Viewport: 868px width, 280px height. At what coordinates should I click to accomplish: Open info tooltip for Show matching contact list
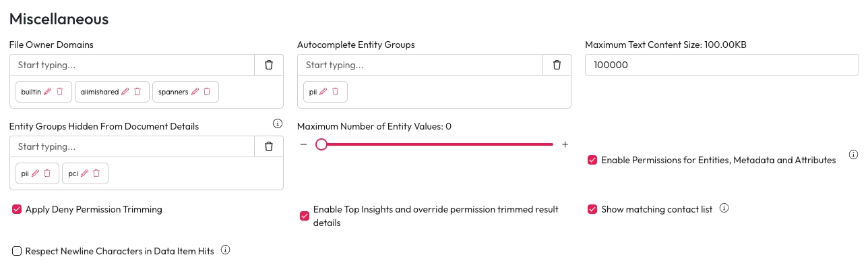click(724, 208)
